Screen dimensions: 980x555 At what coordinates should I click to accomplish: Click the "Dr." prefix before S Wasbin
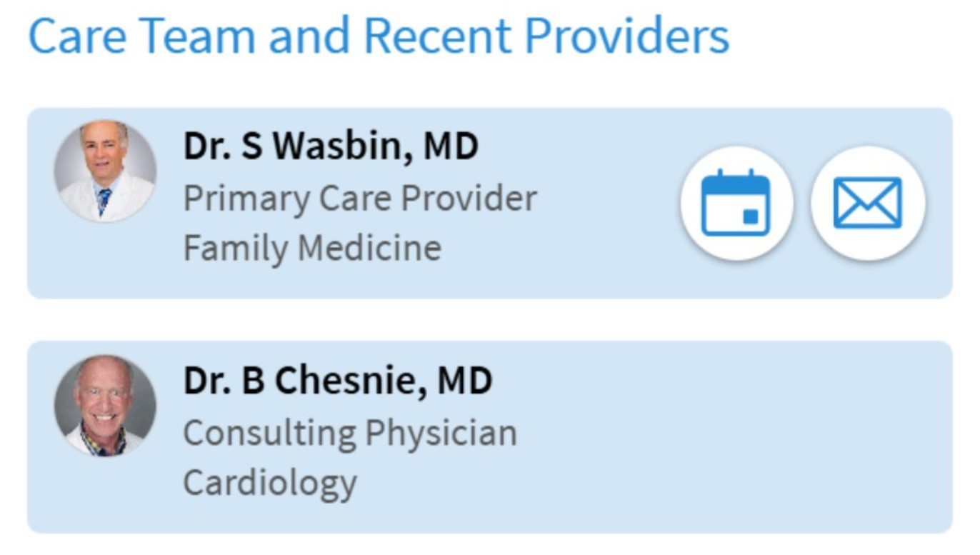206,146
